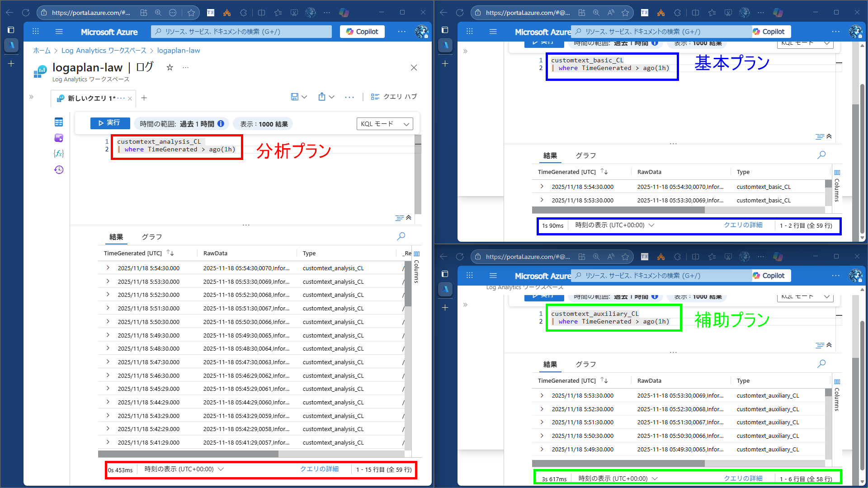Screen dimensions: 868x488
Task: Open the Share/export dropdown arrow
Action: pos(332,97)
